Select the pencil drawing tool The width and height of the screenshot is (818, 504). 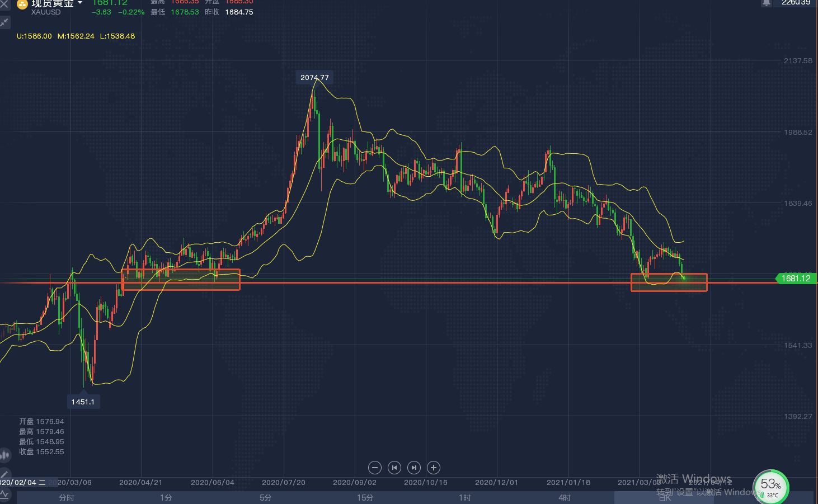tap(4, 474)
